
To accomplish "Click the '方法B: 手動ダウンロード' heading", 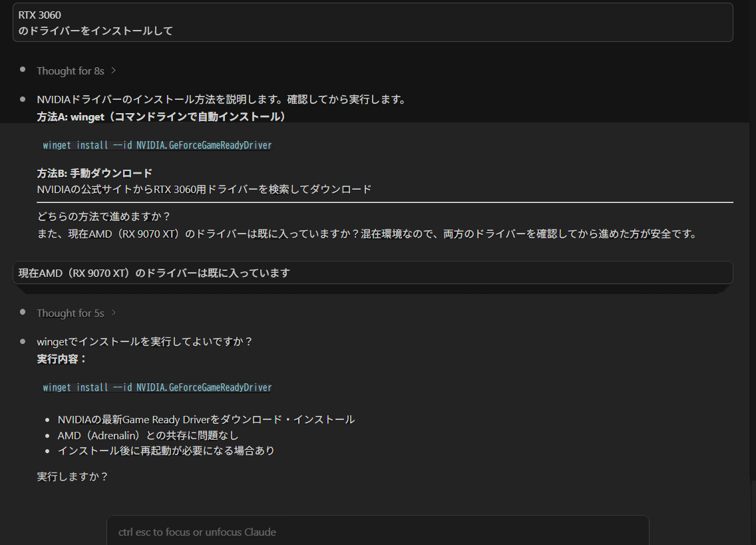I will tap(94, 172).
